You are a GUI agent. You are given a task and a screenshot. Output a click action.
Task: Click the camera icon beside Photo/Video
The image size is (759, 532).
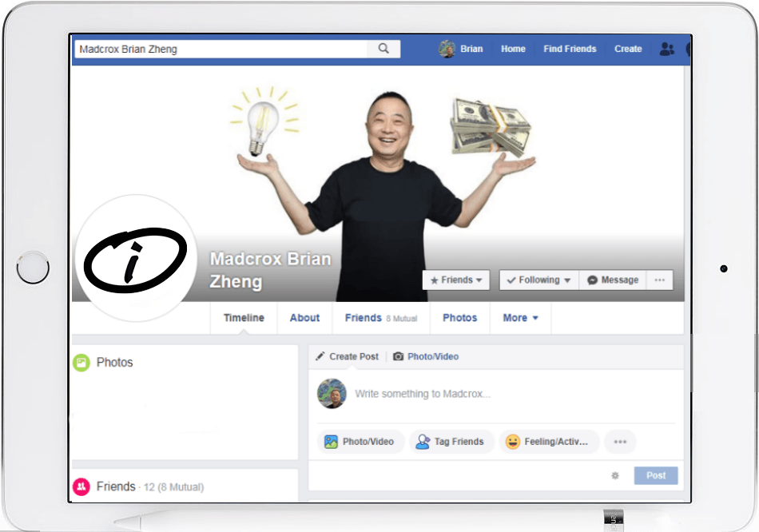coord(398,356)
